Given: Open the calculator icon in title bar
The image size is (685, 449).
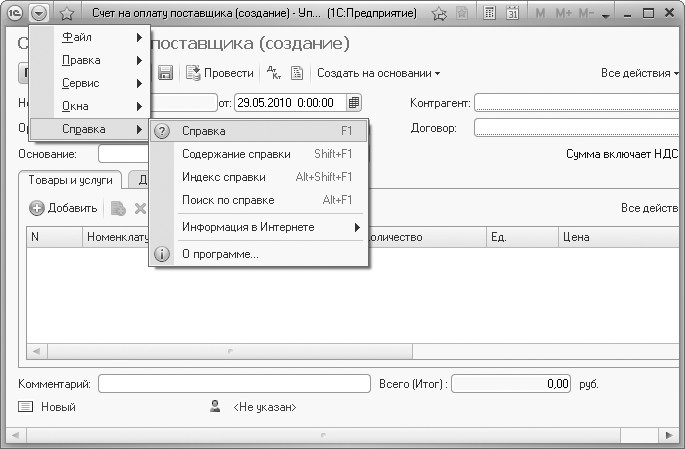Looking at the screenshot, I should tap(490, 13).
